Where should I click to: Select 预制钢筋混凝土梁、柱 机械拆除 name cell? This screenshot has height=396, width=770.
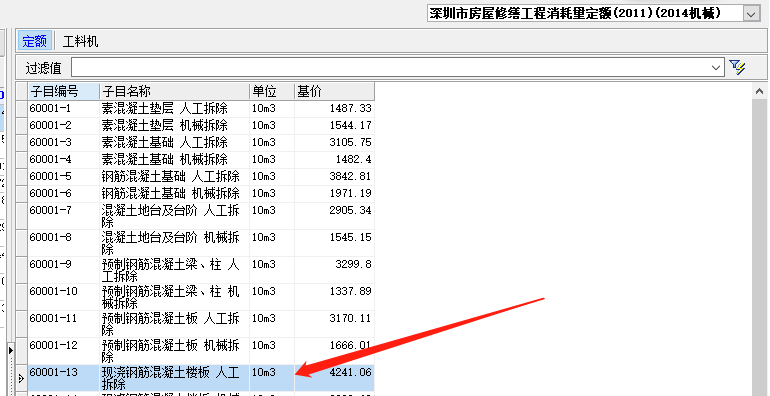pos(174,297)
